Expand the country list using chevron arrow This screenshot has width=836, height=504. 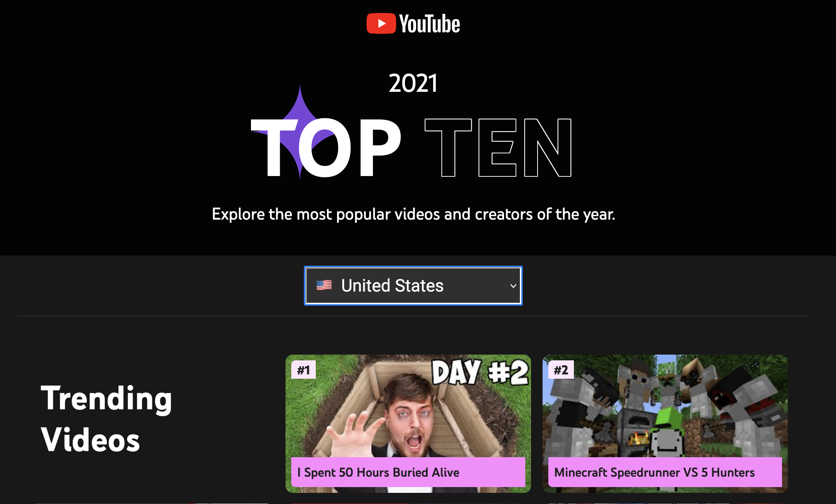(x=513, y=286)
